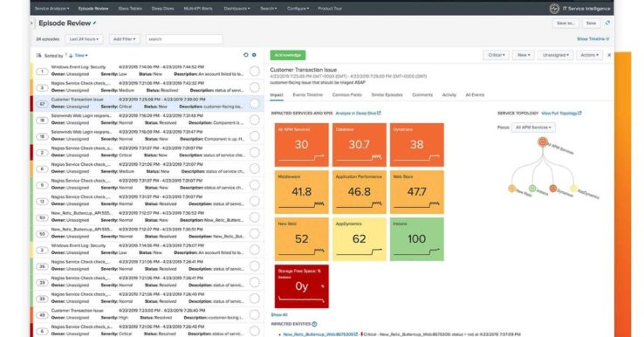644x337 pixels.
Task: Open the New status dropdown
Action: coord(524,55)
